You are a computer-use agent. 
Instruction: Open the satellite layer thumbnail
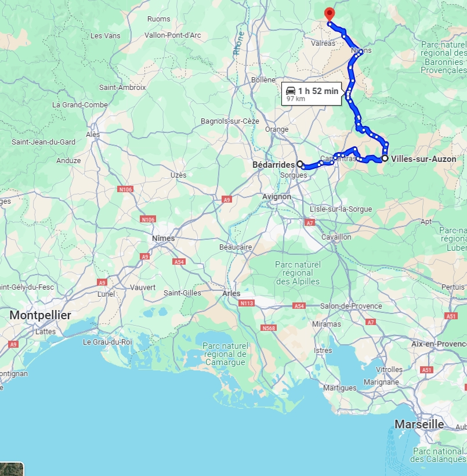(x=12, y=469)
